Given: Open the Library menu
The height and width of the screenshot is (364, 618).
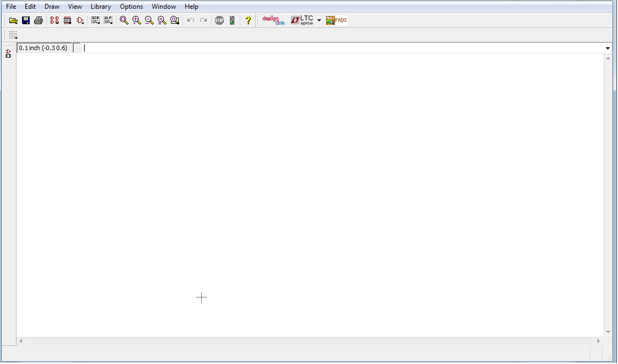Looking at the screenshot, I should (x=101, y=7).
